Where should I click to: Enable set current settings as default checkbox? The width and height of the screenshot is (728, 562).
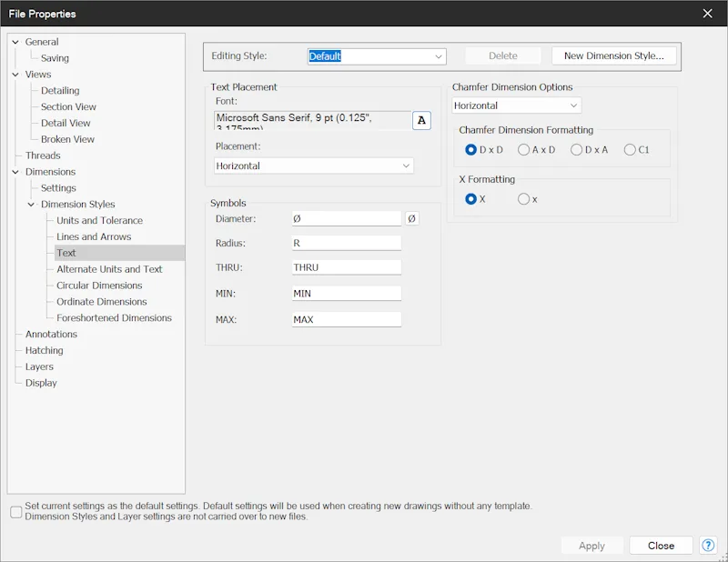coord(16,512)
